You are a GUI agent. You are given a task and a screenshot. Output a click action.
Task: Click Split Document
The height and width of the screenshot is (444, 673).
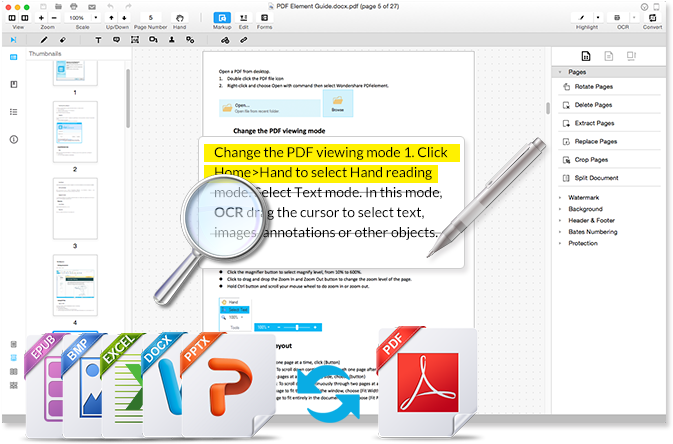[609, 178]
